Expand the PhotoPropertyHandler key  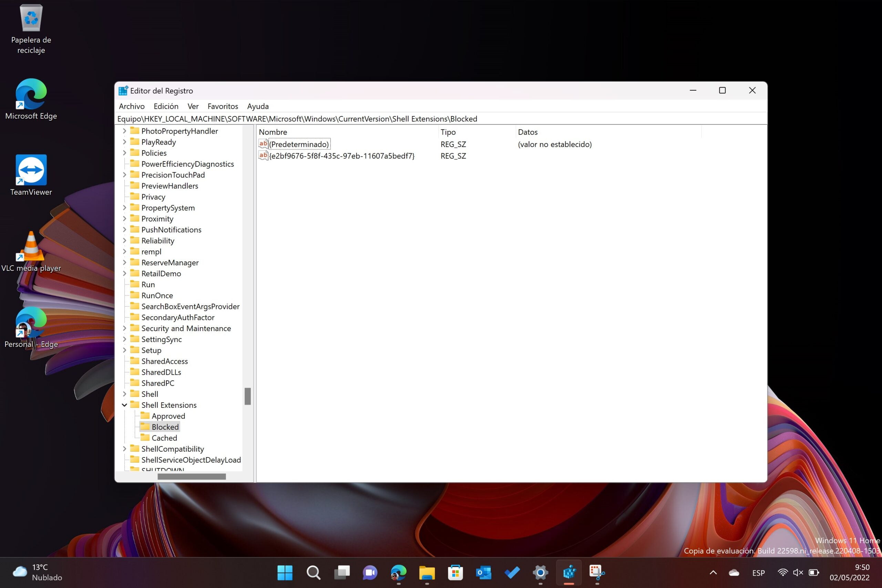124,131
